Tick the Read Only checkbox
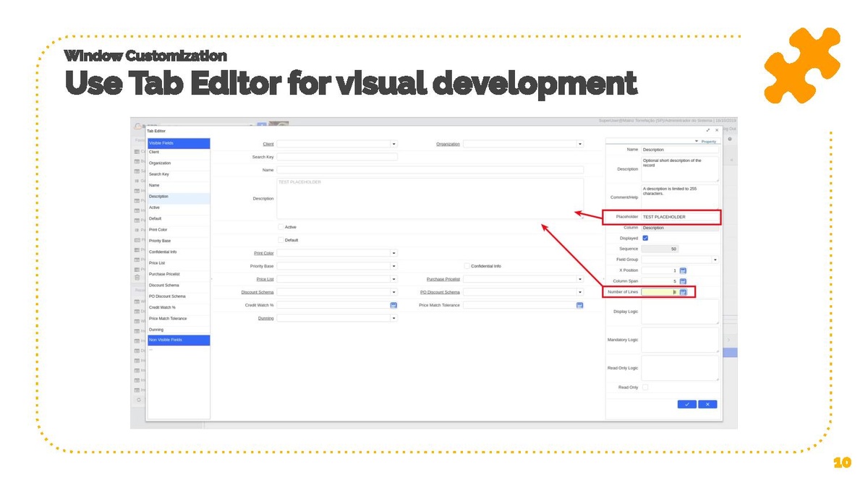868x488 pixels. pos(645,388)
